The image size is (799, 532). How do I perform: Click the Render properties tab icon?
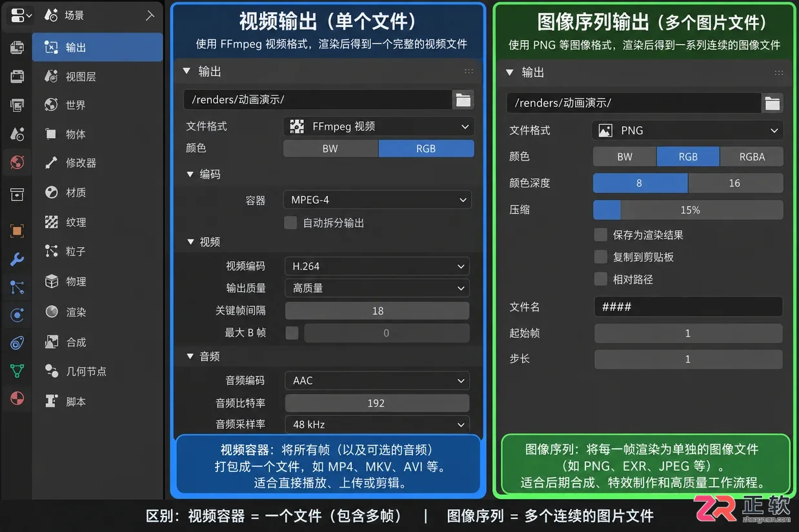click(17, 47)
